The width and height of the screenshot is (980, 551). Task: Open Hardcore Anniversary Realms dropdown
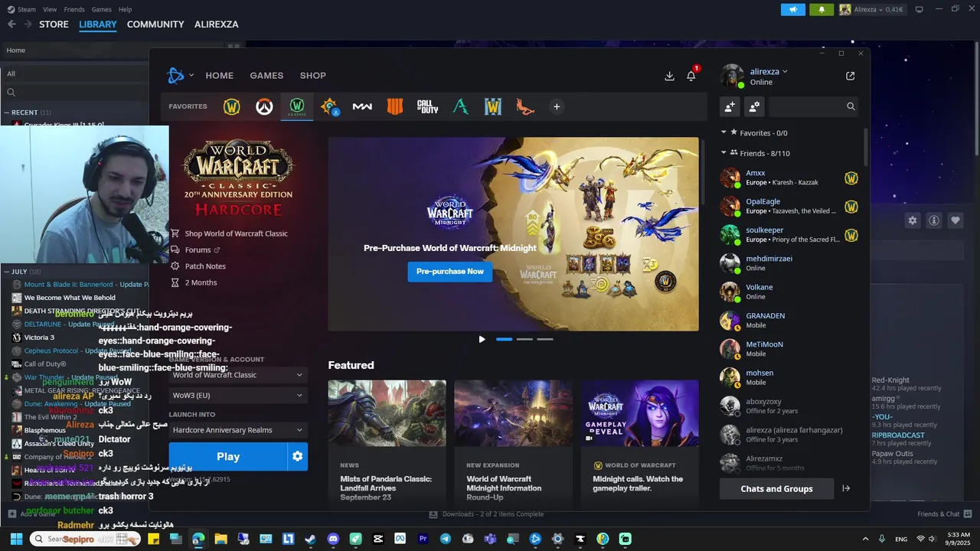point(238,430)
